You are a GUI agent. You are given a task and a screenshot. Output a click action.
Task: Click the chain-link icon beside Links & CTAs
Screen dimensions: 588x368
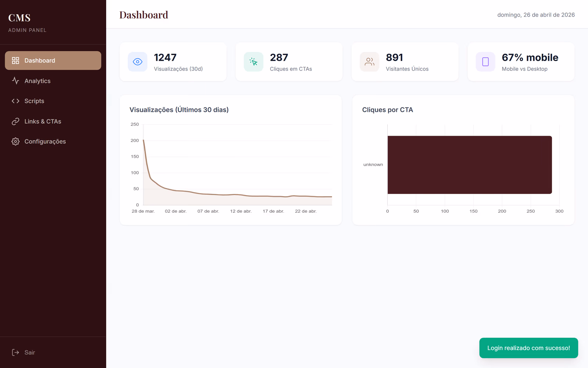coord(15,121)
